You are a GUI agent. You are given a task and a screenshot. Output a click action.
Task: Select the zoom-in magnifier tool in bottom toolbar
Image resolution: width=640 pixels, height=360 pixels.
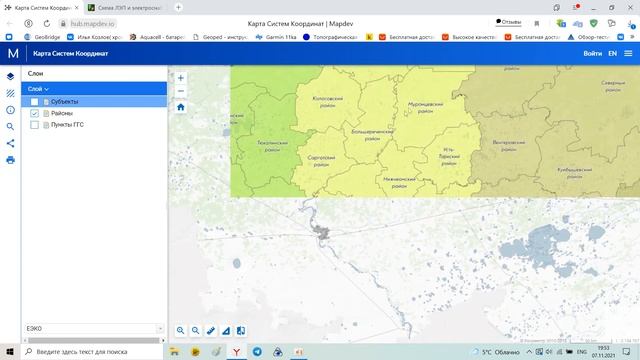(180, 331)
